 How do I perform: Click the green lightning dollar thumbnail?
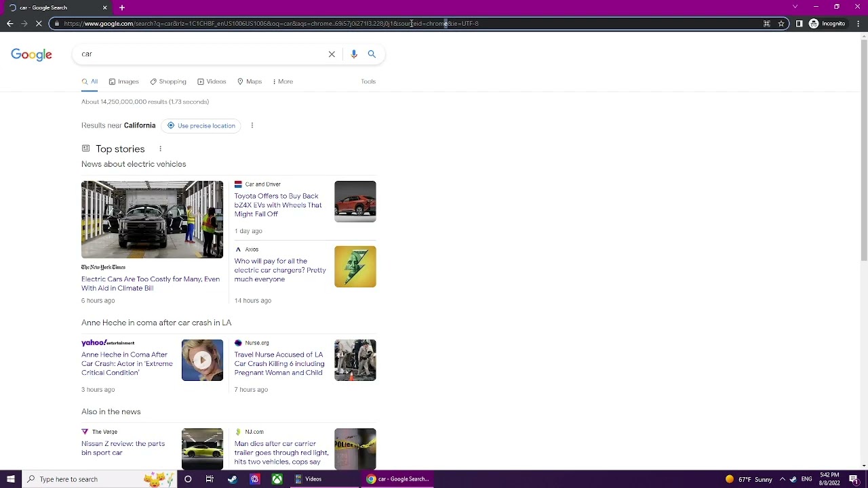click(355, 266)
